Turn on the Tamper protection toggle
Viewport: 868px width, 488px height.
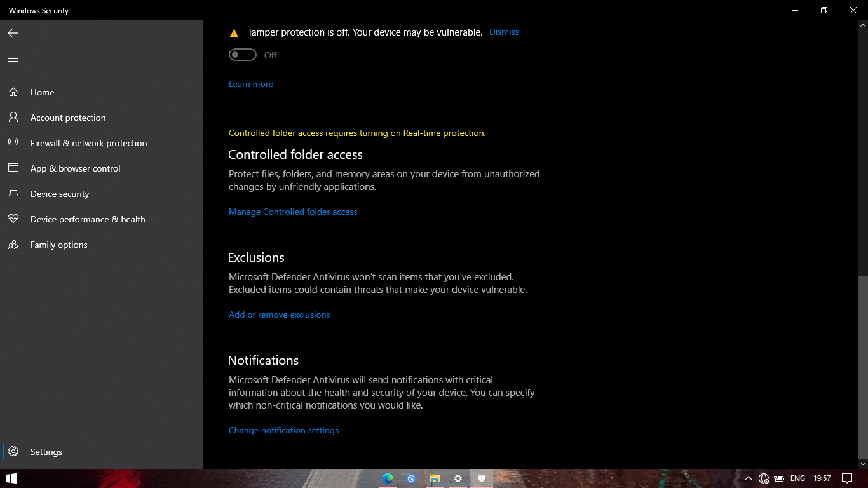click(243, 55)
